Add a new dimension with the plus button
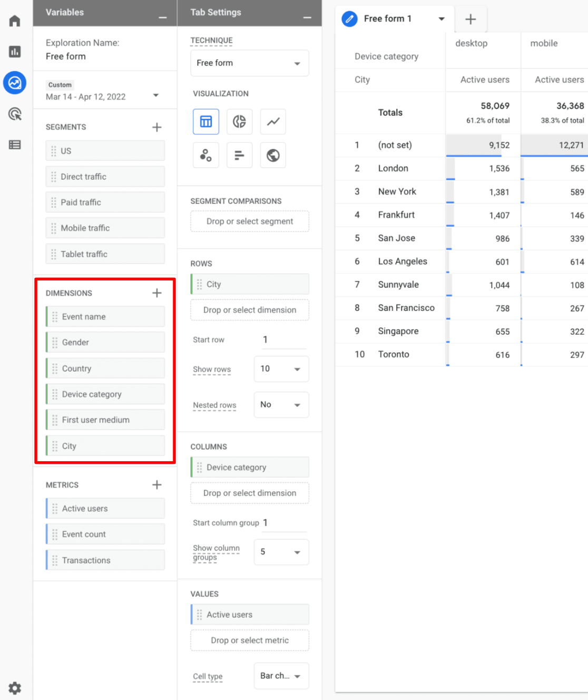This screenshot has height=700, width=588. pyautogui.click(x=156, y=293)
